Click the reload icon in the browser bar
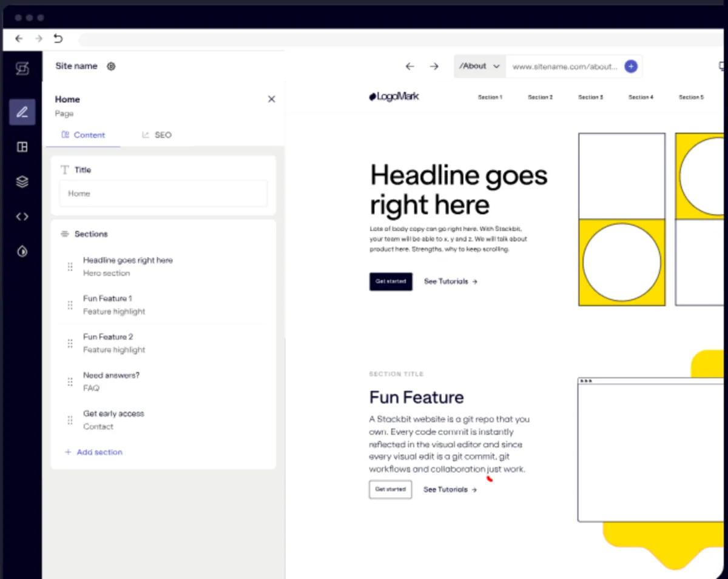The image size is (728, 579). [x=58, y=38]
